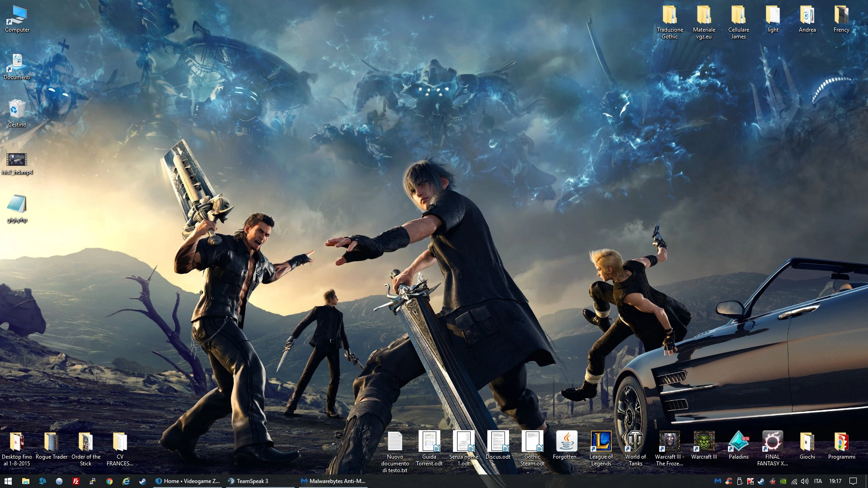Open the volume speaker control
The height and width of the screenshot is (488, 868).
[805, 481]
